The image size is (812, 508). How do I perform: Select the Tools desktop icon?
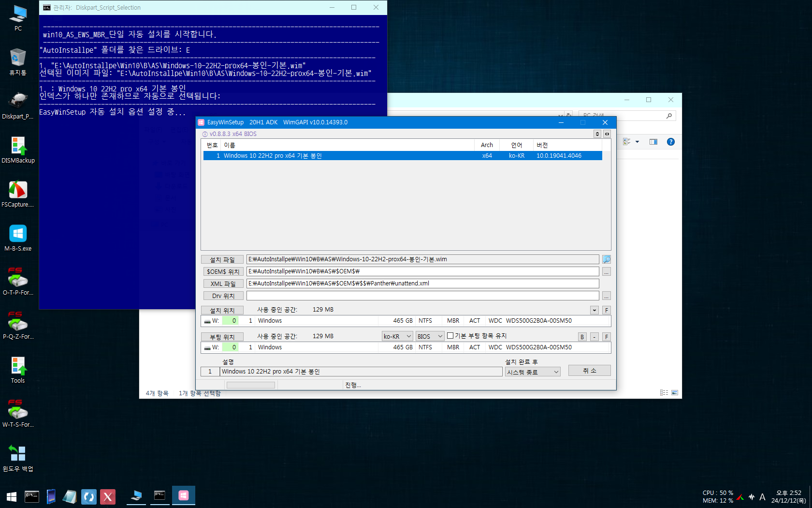[x=18, y=370]
